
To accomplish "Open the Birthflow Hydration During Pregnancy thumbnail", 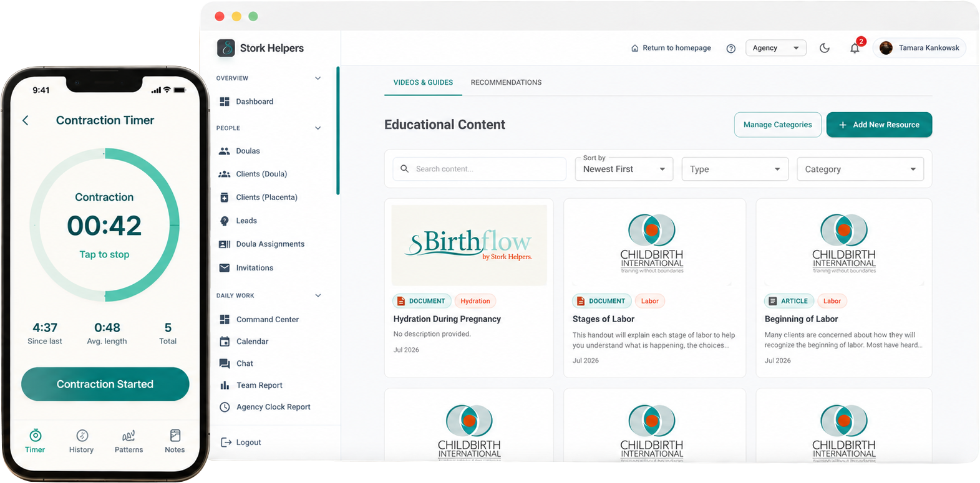I will 469,246.
